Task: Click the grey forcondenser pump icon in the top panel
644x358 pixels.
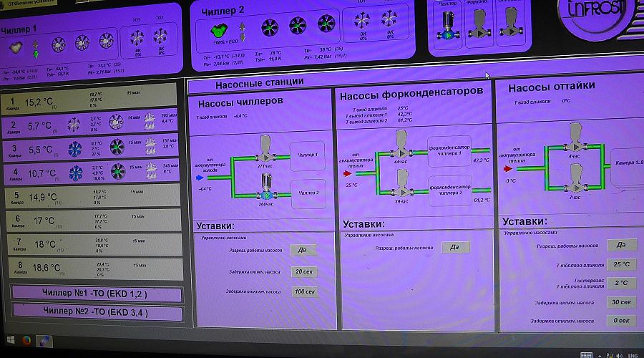Action: pos(479,24)
